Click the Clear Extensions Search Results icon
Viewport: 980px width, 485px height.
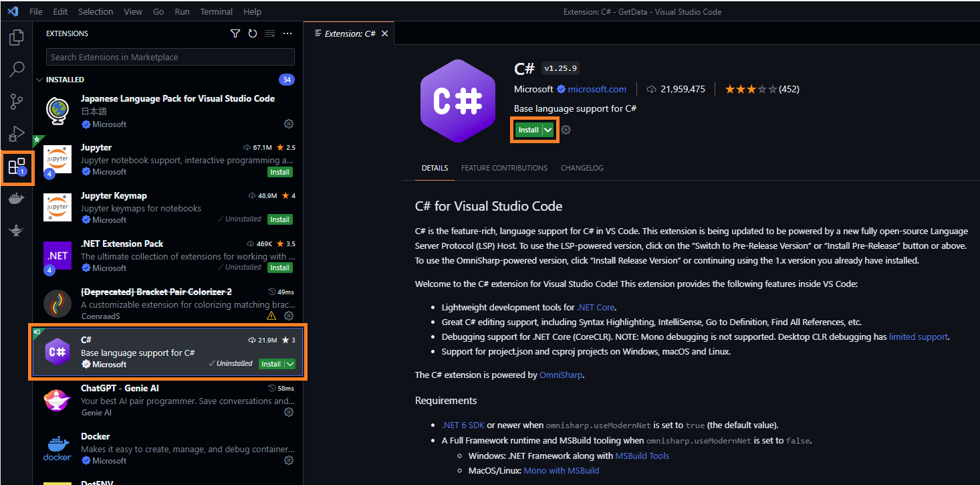click(269, 33)
